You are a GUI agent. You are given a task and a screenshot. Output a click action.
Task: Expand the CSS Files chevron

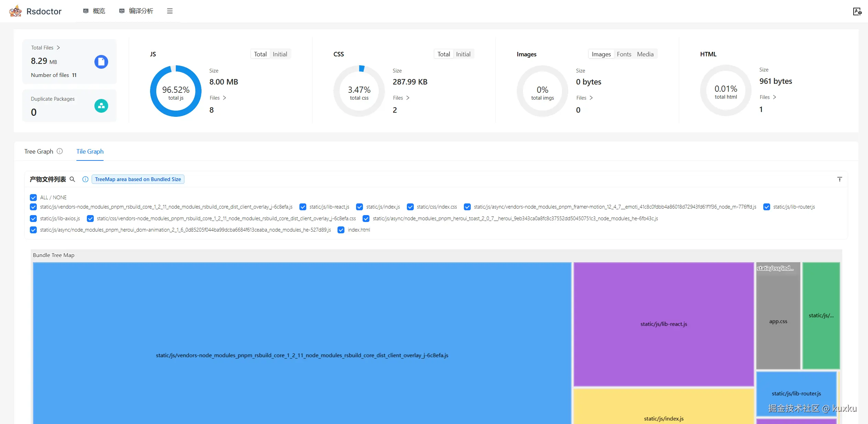pyautogui.click(x=408, y=98)
